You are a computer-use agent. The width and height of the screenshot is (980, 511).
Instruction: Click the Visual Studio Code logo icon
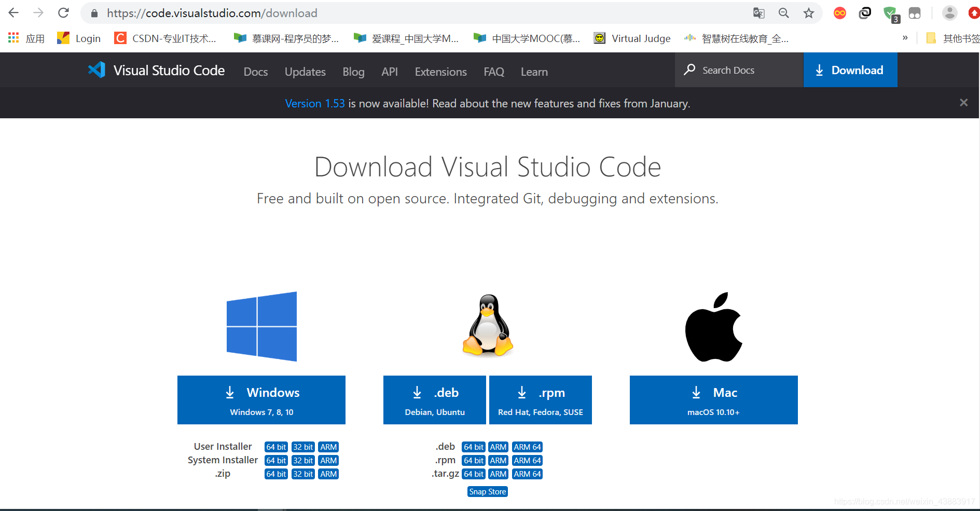pos(97,70)
